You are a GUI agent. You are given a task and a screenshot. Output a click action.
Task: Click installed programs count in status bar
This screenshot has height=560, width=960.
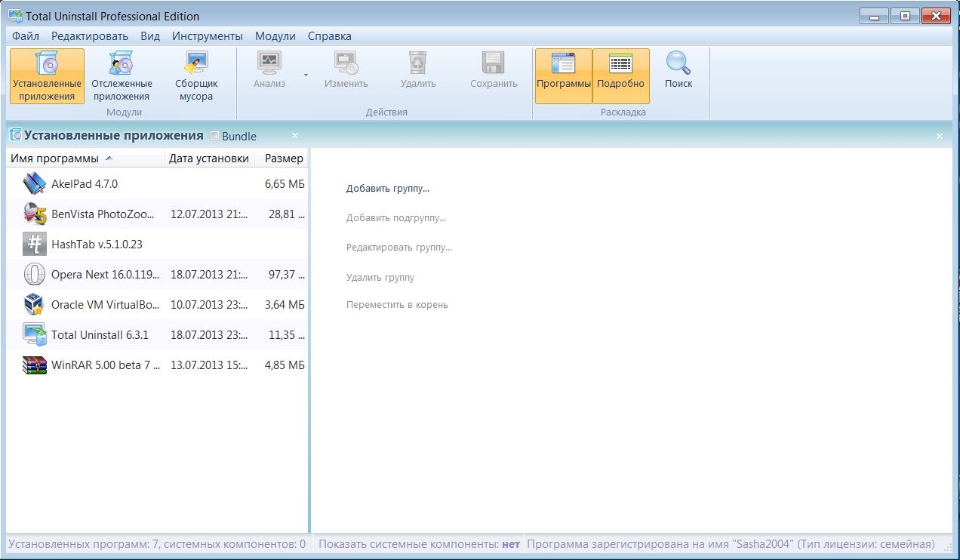(x=157, y=543)
